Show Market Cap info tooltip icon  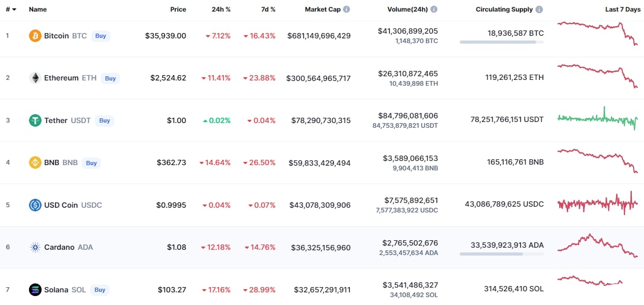click(346, 9)
